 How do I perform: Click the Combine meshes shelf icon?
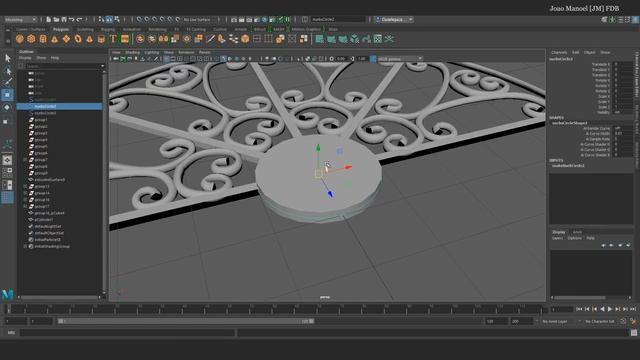click(x=140, y=39)
